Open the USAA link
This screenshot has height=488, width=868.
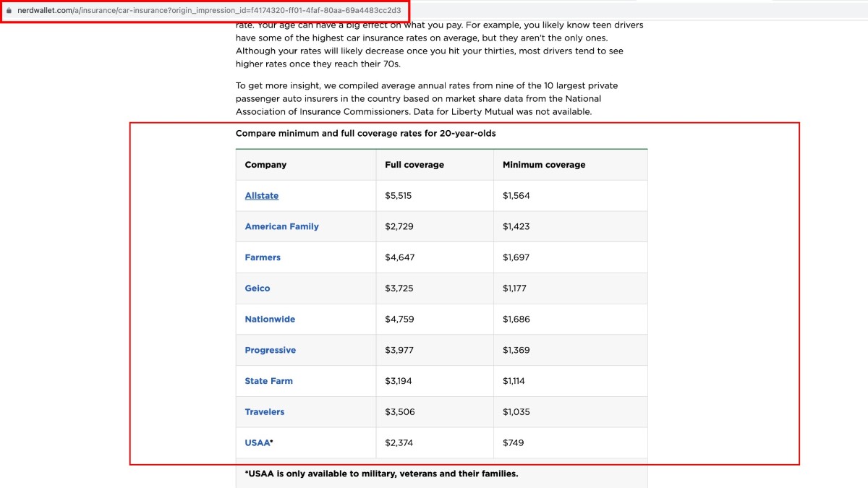(258, 442)
